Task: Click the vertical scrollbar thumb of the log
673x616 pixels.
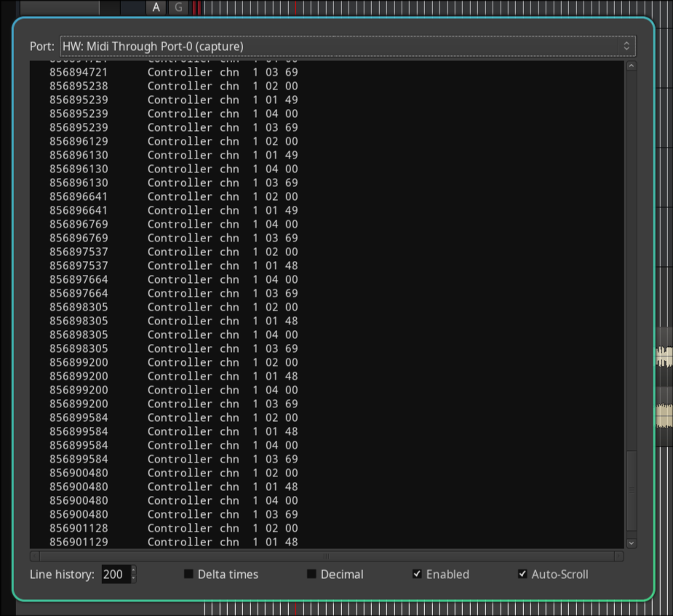Action: click(631, 491)
